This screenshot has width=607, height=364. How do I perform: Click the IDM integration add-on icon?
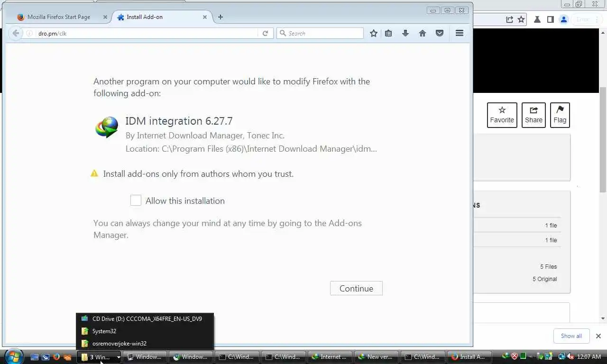(x=107, y=127)
